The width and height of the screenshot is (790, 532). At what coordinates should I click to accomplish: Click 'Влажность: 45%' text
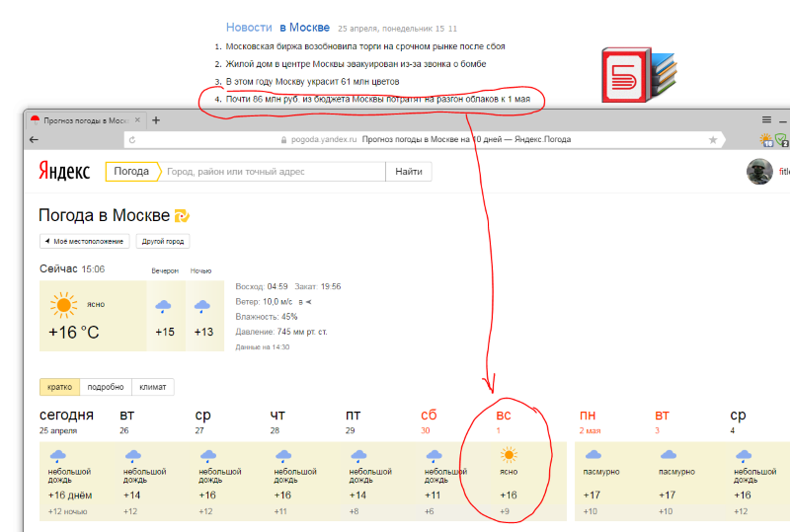click(267, 317)
